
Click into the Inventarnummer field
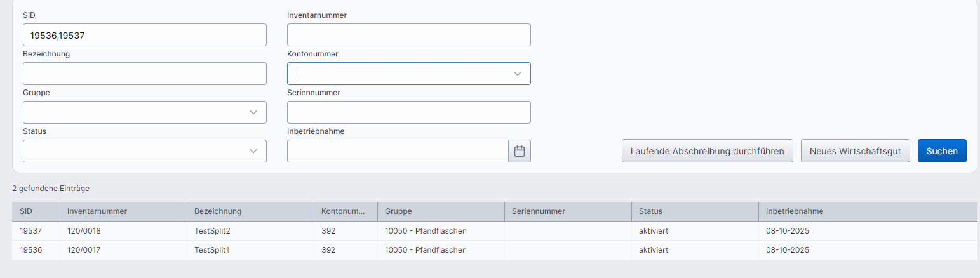(408, 35)
